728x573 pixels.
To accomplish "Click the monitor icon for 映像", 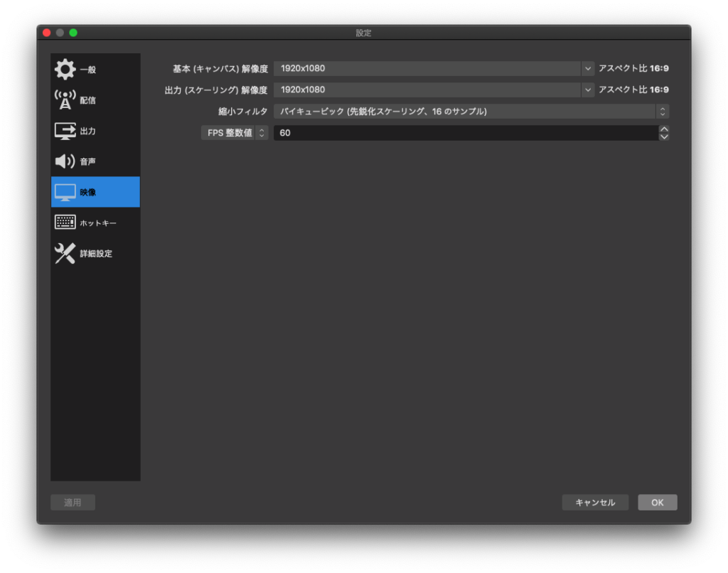I will 65,192.
